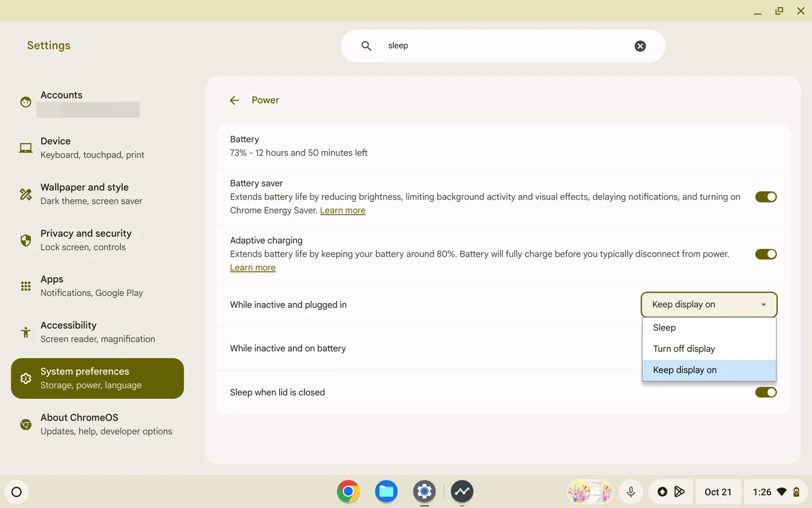812x508 pixels.
Task: Choose Keep display on from the list
Action: click(709, 370)
